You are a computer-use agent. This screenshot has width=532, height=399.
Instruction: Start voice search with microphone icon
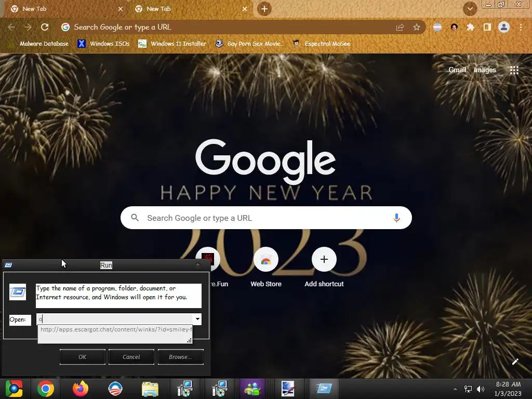pos(396,218)
